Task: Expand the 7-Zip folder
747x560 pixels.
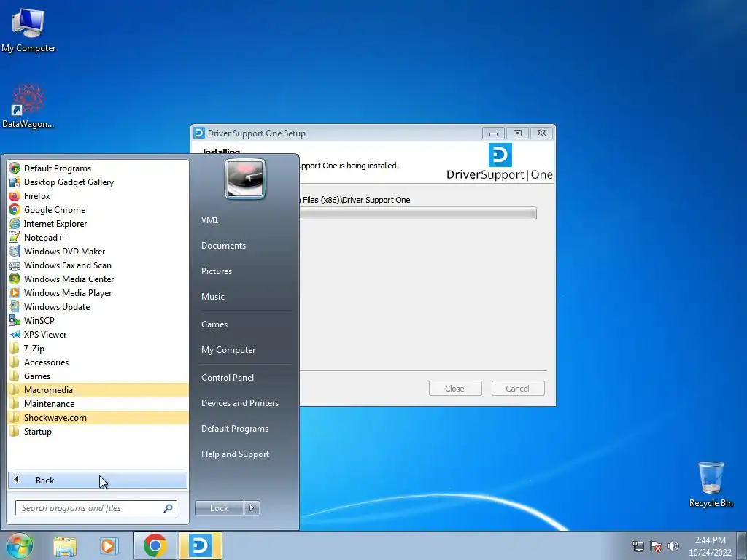Action: (x=98, y=348)
